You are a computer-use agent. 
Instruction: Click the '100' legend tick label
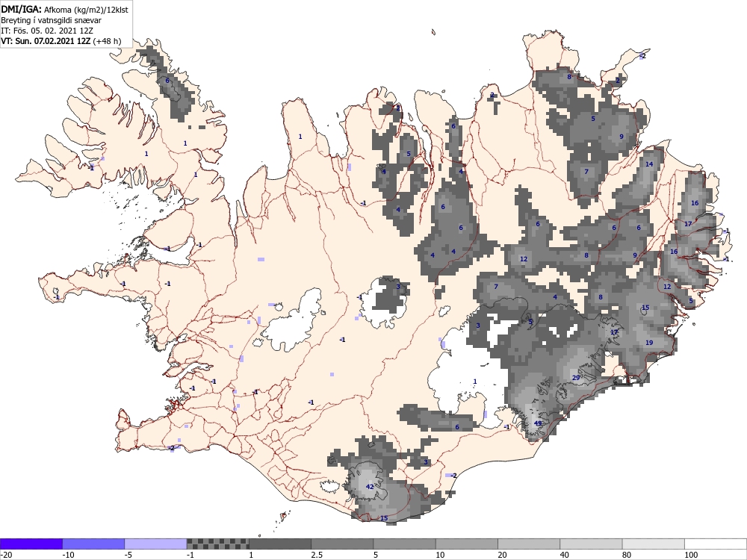click(691, 555)
